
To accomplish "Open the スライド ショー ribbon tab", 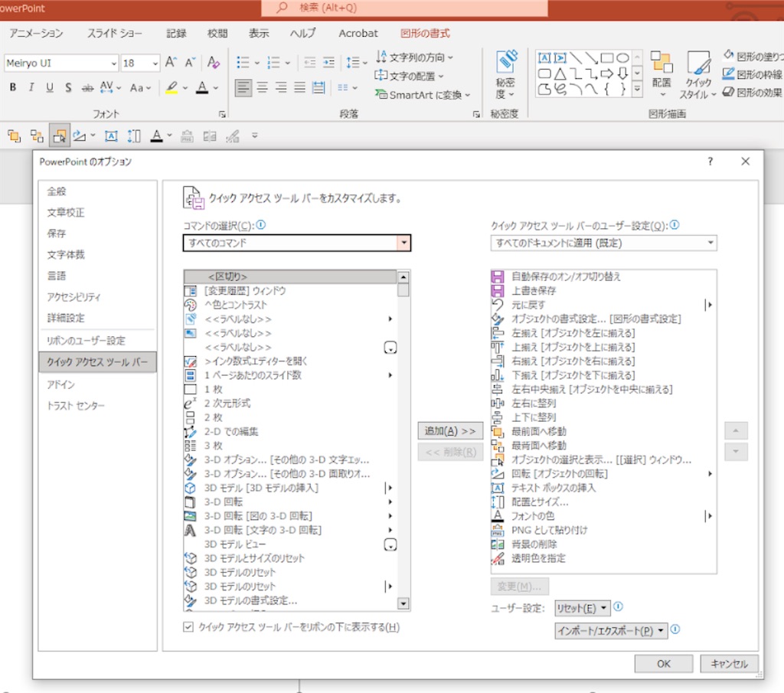I will click(114, 33).
